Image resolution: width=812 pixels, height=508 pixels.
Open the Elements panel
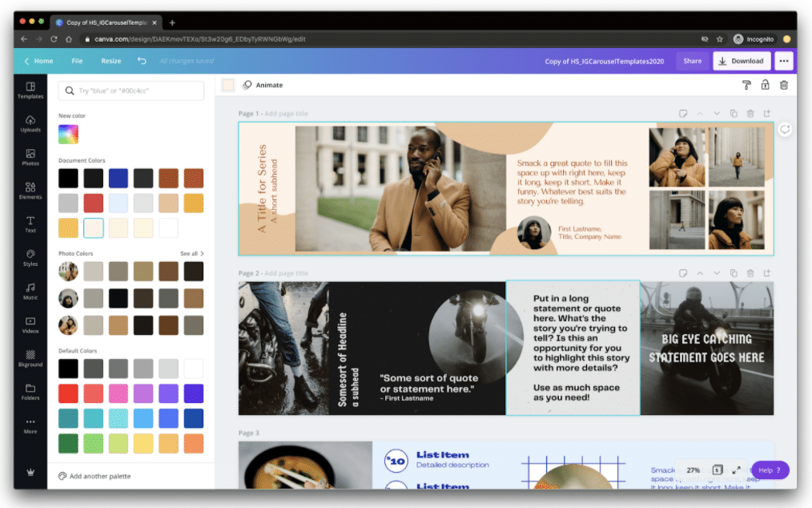[x=30, y=190]
